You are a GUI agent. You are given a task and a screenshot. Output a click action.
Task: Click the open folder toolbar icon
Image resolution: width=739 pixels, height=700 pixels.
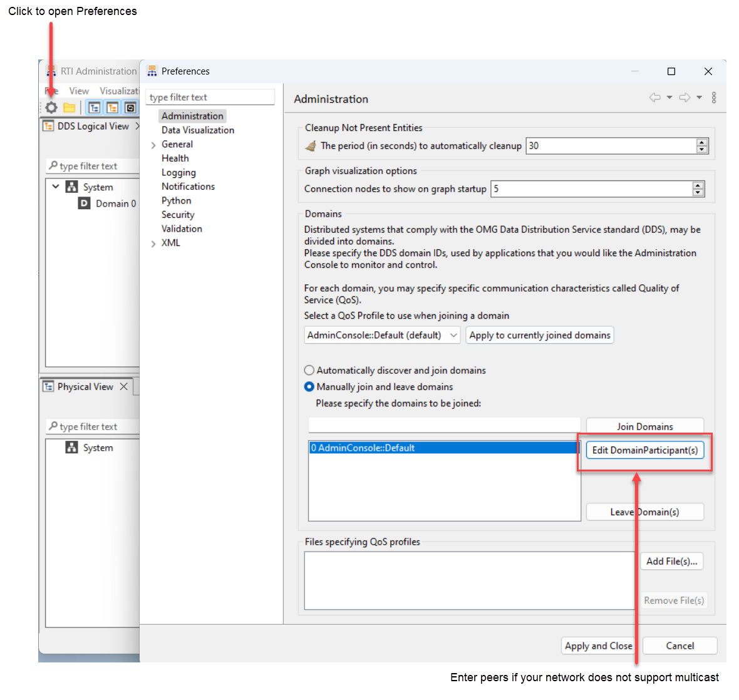(69, 107)
